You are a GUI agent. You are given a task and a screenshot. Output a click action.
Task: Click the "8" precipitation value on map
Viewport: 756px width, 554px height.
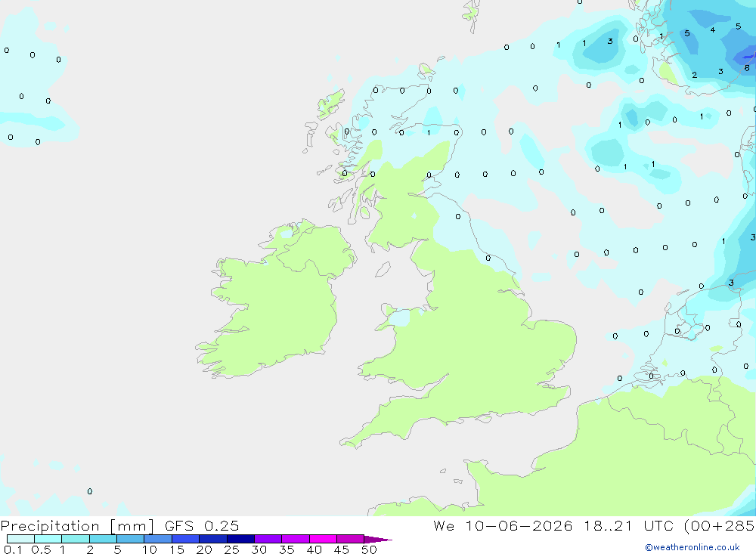click(746, 68)
